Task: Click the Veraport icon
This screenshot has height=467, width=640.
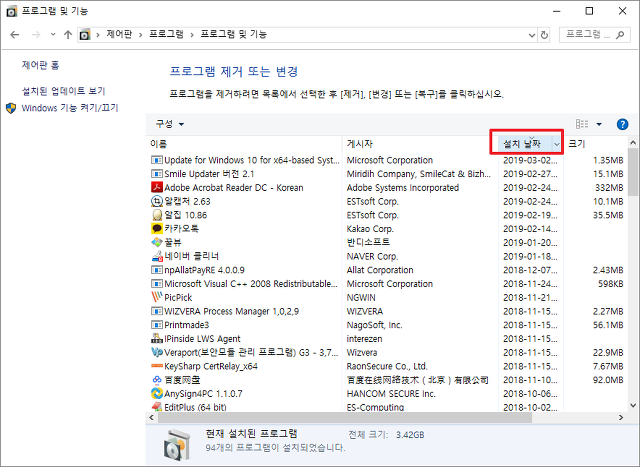Action: pyautogui.click(x=157, y=352)
